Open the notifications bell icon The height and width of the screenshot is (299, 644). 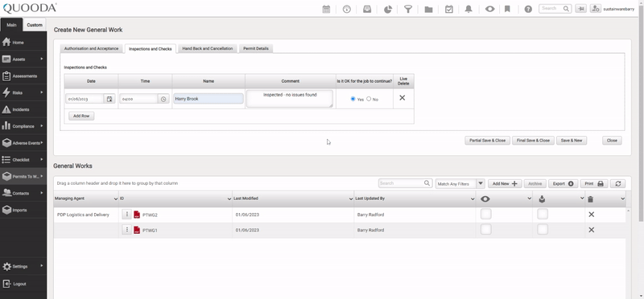click(469, 9)
